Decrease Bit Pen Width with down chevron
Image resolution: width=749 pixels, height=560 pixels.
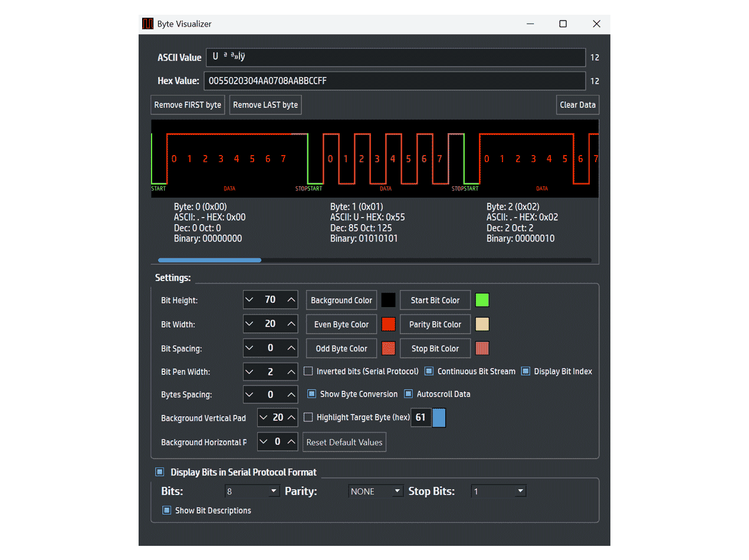coord(249,372)
